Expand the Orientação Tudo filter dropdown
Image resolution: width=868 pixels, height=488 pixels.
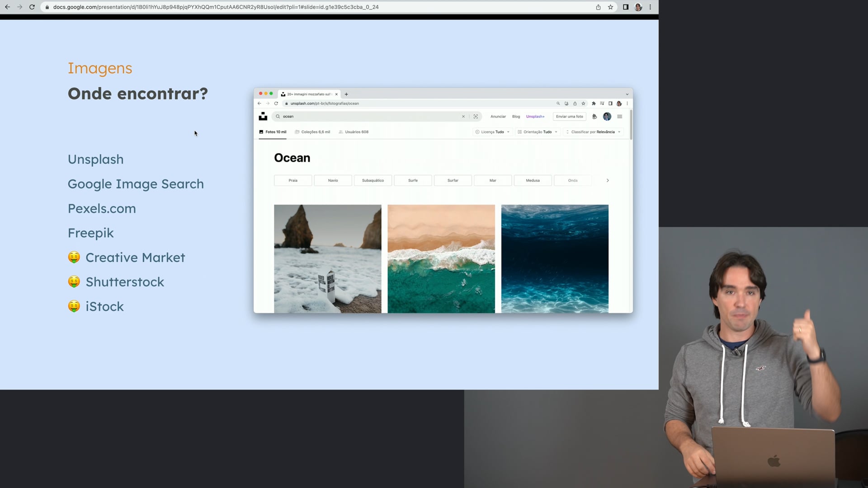pyautogui.click(x=538, y=132)
